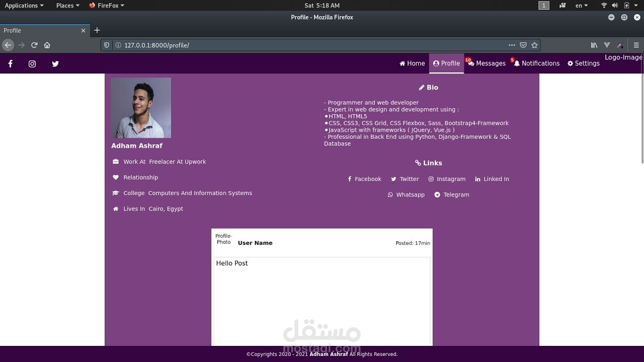
Task: Open the Notifications section in navbar
Action: pyautogui.click(x=536, y=63)
